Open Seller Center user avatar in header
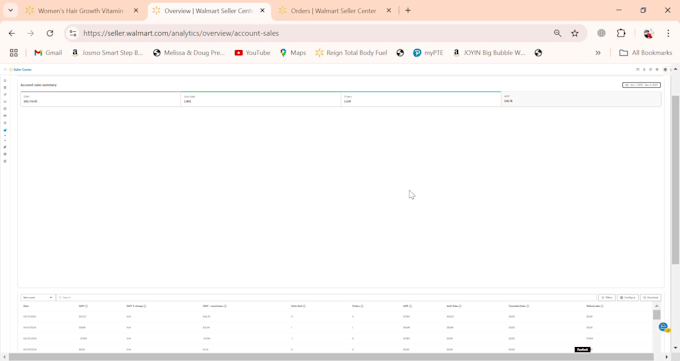The image size is (680, 361). click(665, 69)
